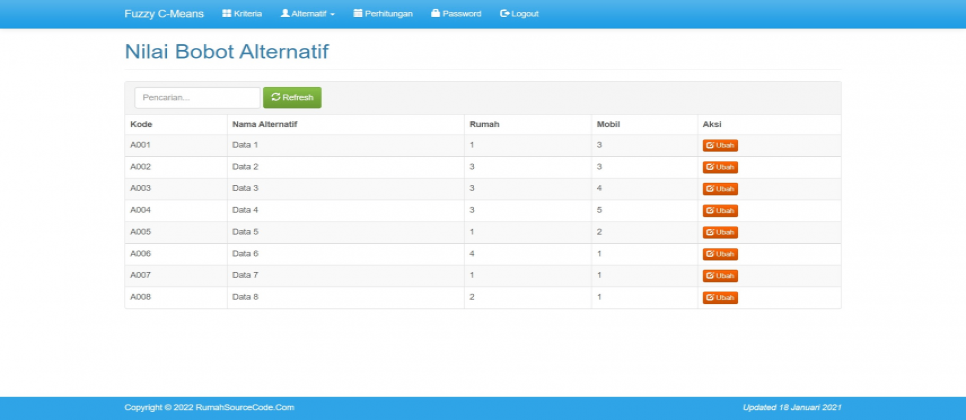Click Mobil value 2 in row A005
Viewport: 966px width, 420px height.
click(x=644, y=232)
